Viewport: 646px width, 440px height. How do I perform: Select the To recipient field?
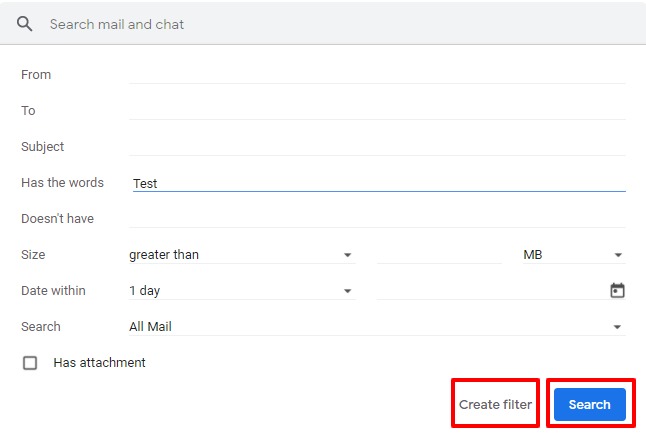click(x=376, y=110)
